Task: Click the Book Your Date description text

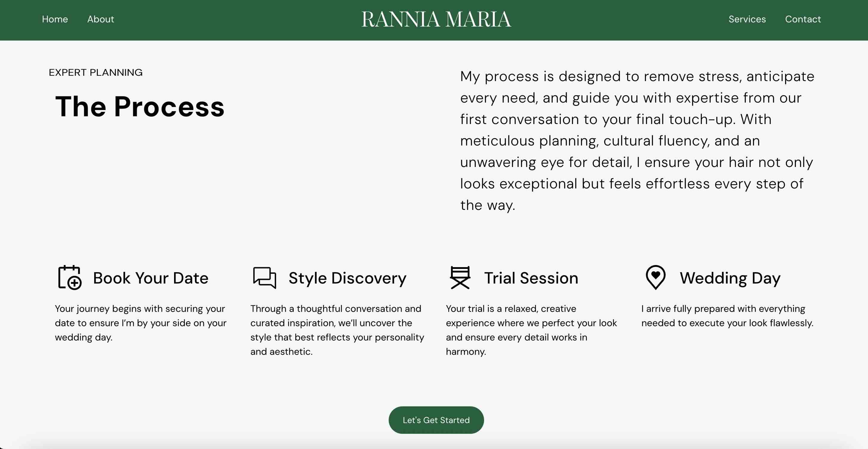Action: (x=140, y=323)
